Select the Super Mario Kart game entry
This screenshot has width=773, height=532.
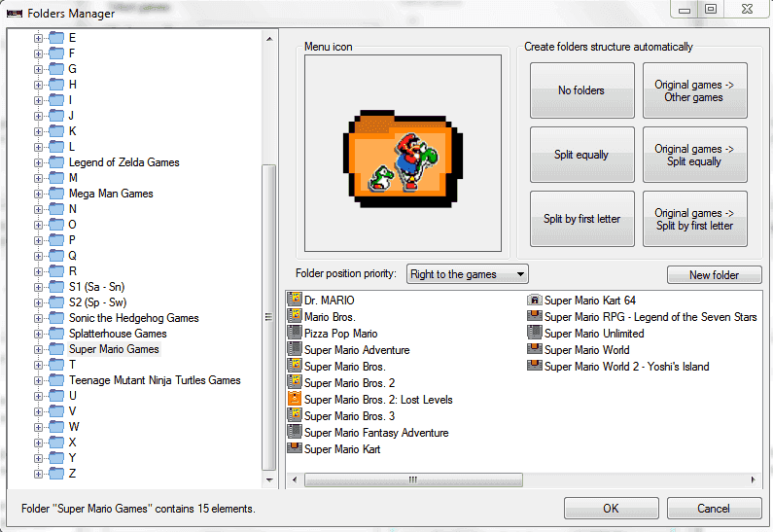[342, 448]
